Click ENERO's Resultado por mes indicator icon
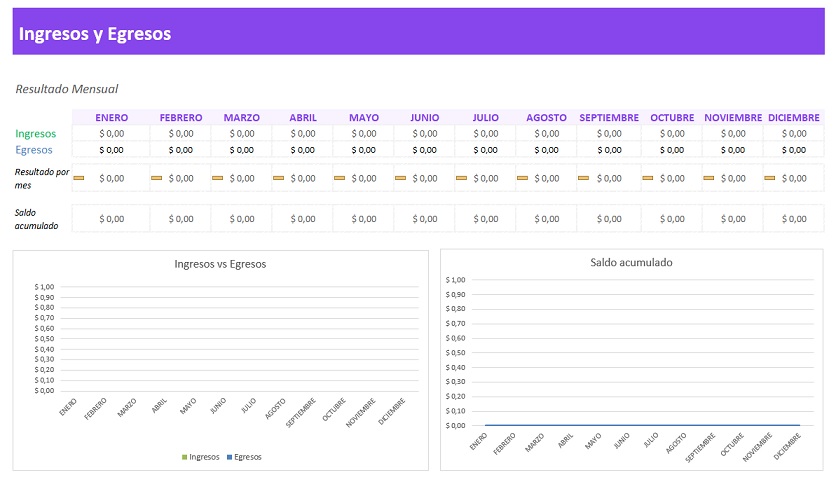Screen dimensions: 836x482 79,178
